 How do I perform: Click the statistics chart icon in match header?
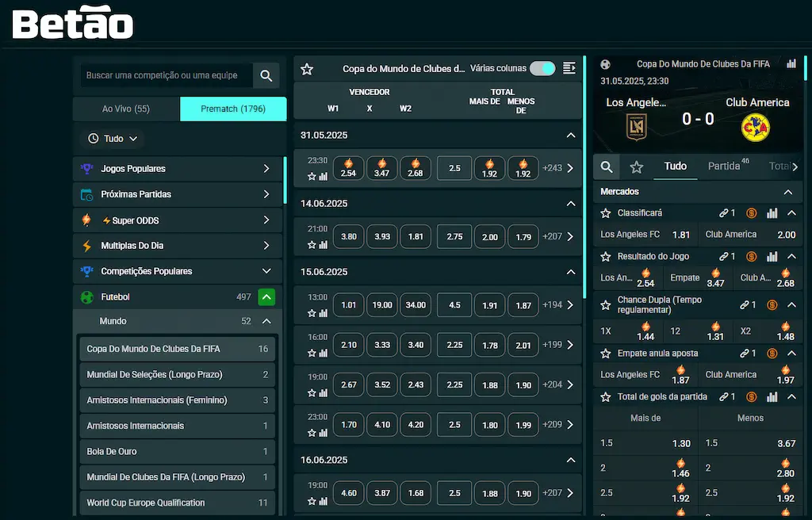(791, 63)
